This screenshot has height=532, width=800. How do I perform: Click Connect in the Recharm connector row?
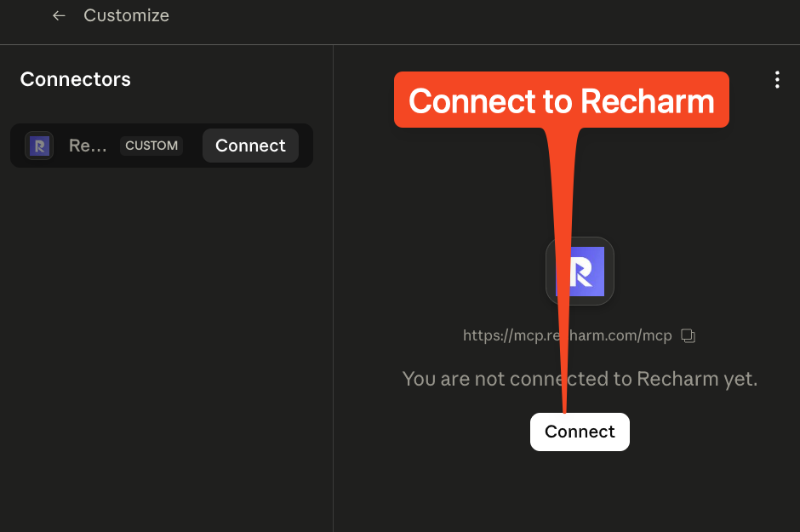pyautogui.click(x=250, y=146)
